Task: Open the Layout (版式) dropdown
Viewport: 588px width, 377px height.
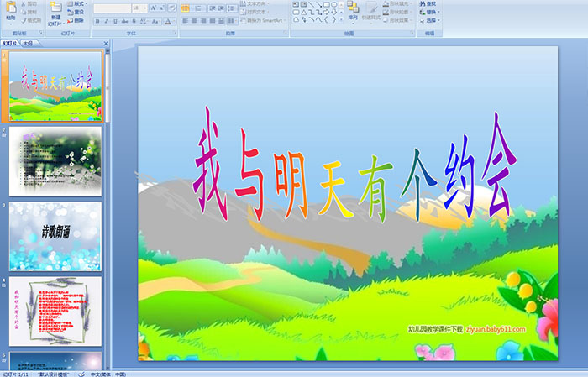Action: pyautogui.click(x=77, y=3)
